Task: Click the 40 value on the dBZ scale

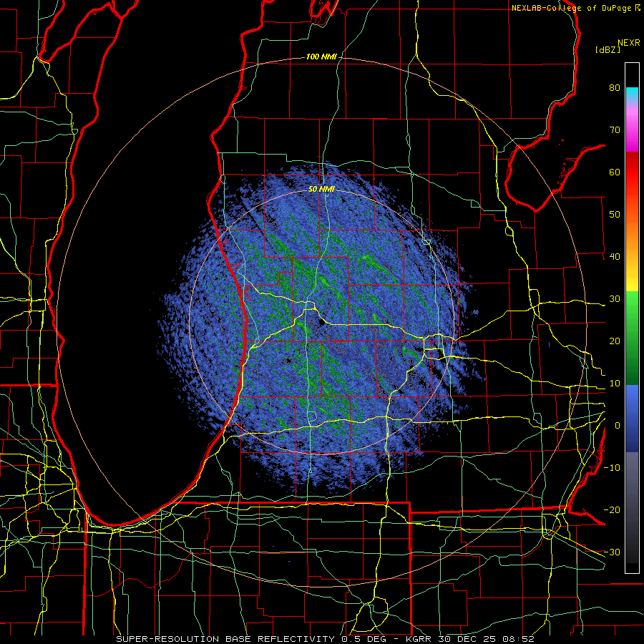Action: [x=615, y=257]
